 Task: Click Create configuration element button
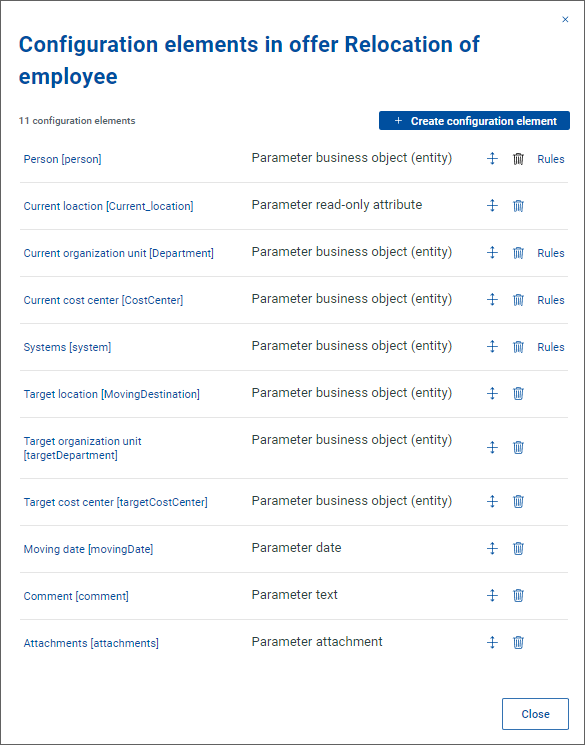(x=474, y=121)
